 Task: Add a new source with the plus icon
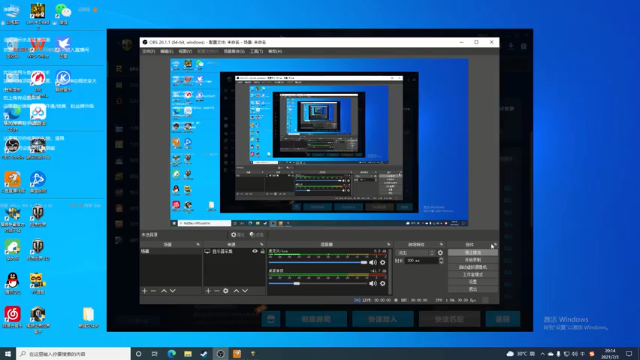(208, 291)
